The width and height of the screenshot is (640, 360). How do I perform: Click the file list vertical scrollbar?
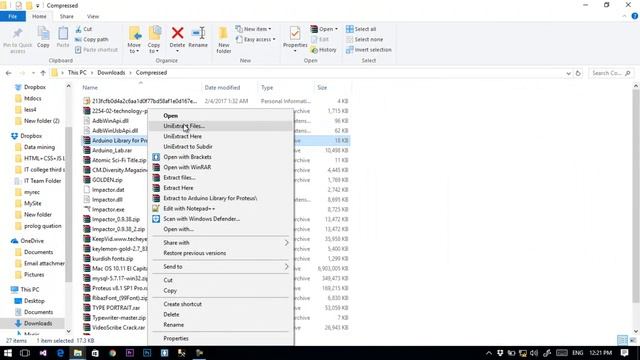point(636,196)
